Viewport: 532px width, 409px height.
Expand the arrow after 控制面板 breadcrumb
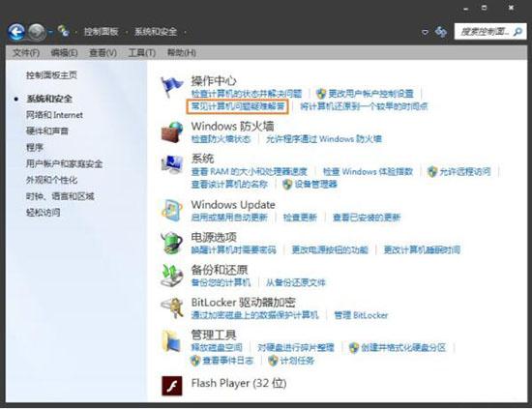click(x=126, y=32)
